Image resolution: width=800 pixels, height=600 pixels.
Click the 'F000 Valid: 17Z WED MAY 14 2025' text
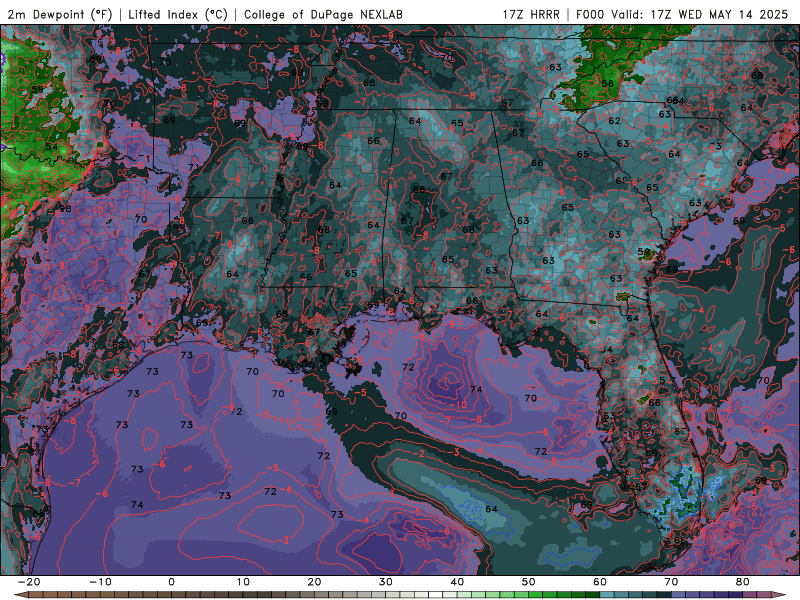682,14
